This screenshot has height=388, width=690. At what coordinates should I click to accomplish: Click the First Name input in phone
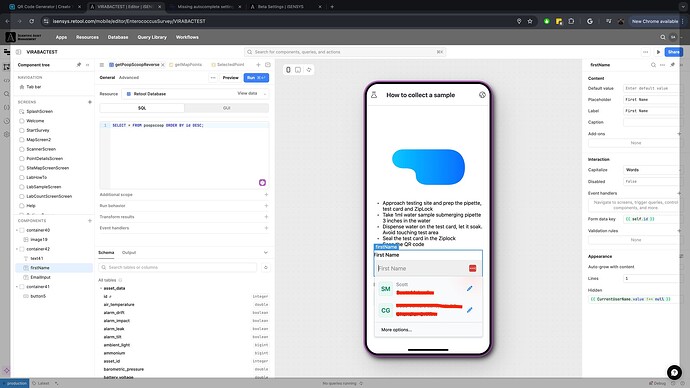427,268
